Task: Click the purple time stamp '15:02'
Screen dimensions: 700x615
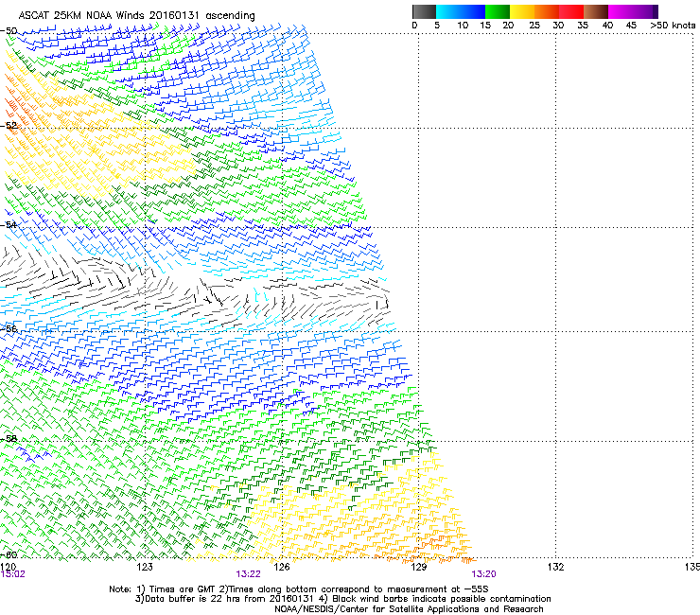Action: click(13, 574)
